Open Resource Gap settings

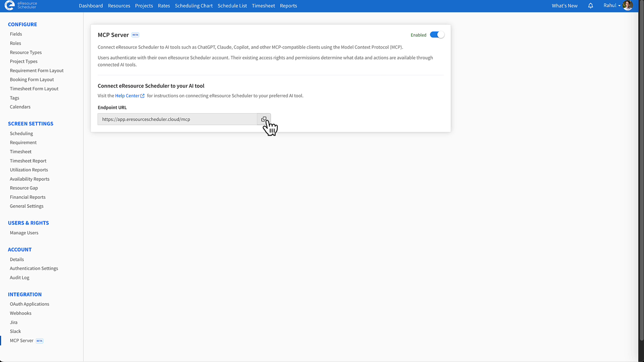click(x=24, y=188)
